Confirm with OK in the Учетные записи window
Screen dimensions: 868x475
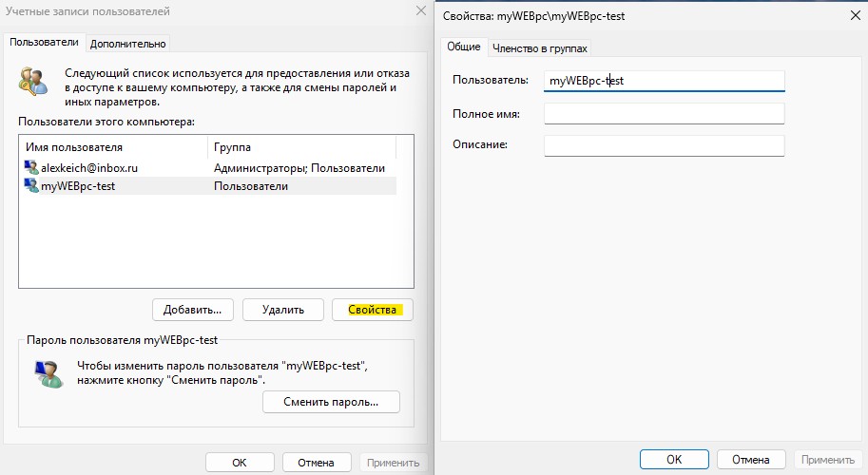tap(240, 463)
